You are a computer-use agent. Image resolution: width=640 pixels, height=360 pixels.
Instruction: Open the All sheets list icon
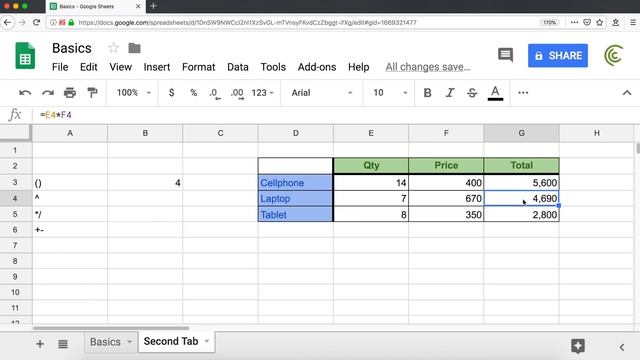(x=63, y=344)
